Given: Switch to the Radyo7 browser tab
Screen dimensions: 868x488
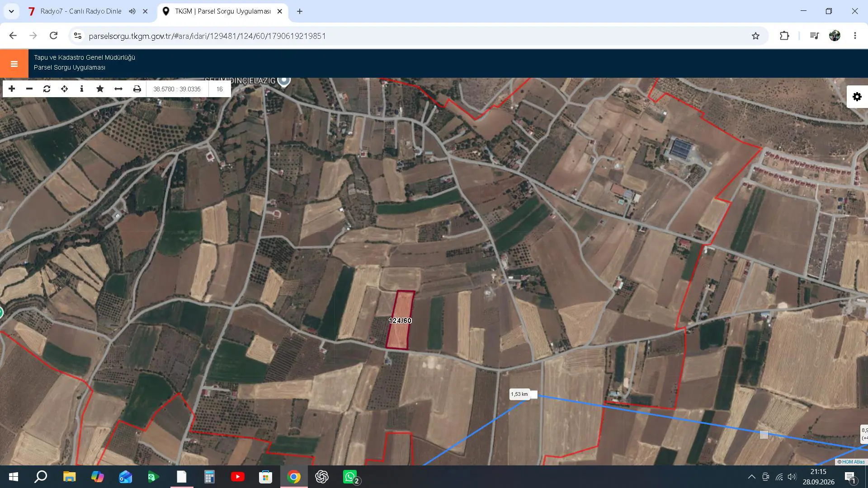Looking at the screenshot, I should click(80, 11).
